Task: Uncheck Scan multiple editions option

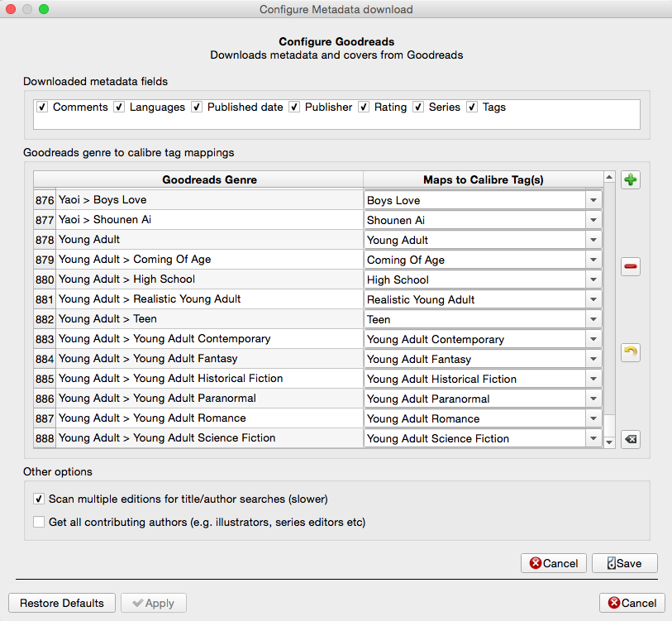Action: coord(39,499)
